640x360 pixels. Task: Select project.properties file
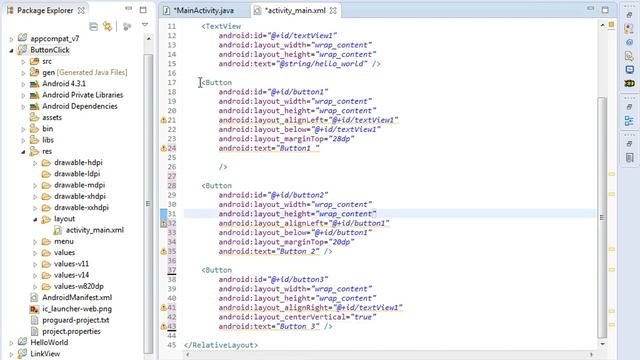click(x=65, y=331)
